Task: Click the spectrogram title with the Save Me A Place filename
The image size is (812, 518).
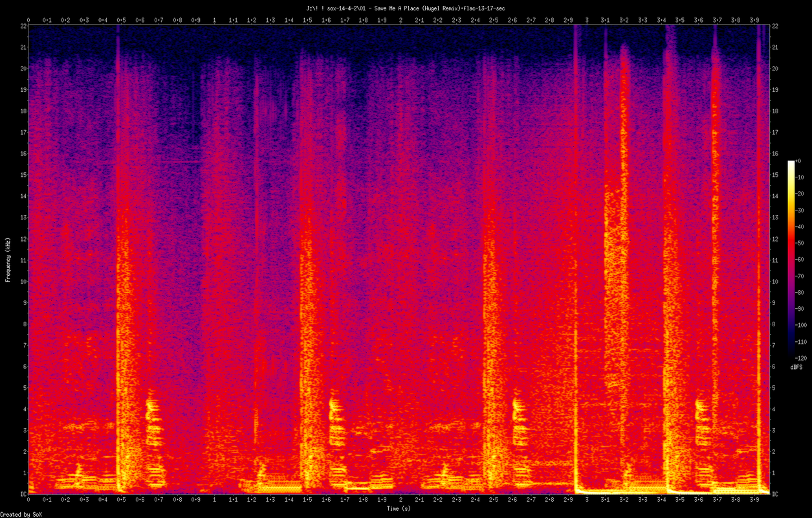Action: (406, 8)
